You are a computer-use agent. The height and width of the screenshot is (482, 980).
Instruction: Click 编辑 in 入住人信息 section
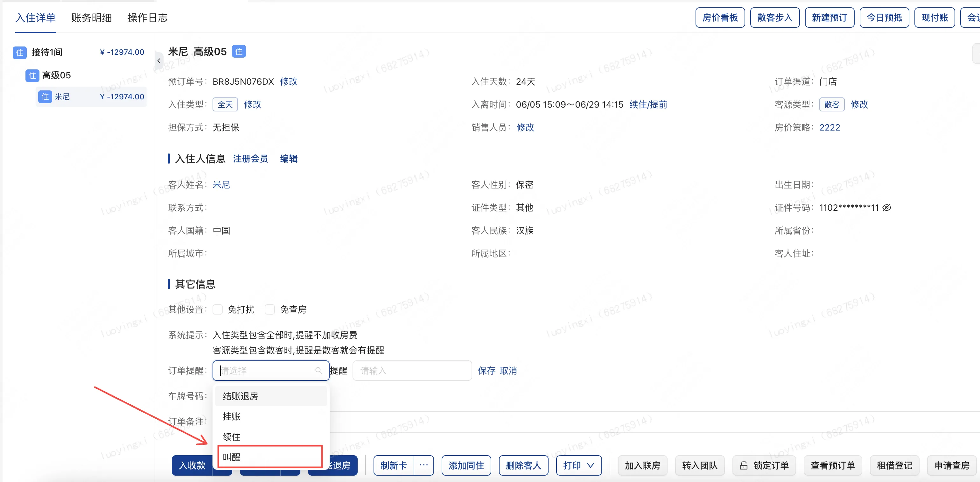[x=289, y=159]
